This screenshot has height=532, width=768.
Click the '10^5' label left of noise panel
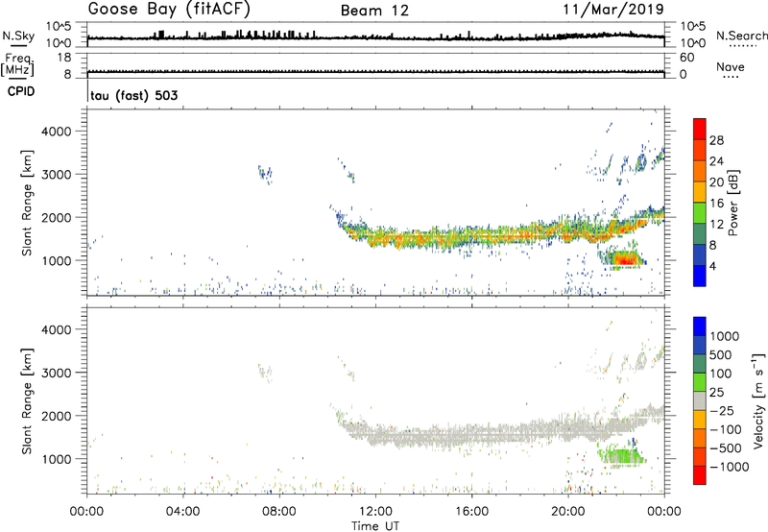tap(59, 27)
